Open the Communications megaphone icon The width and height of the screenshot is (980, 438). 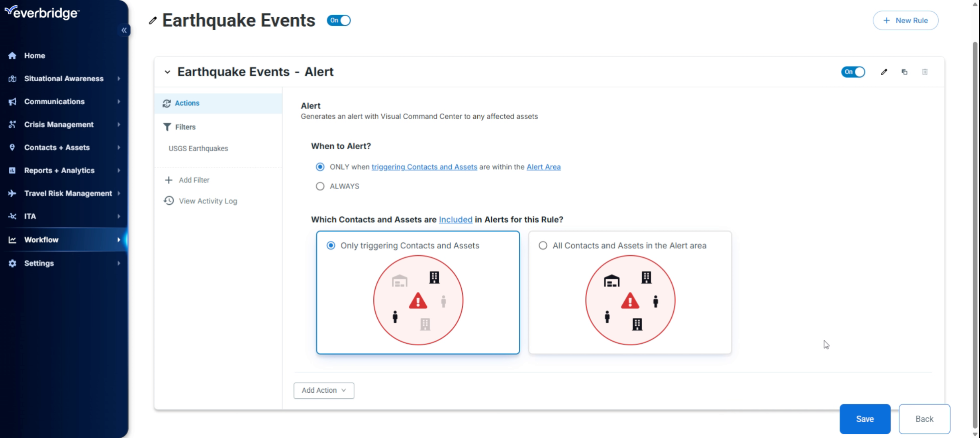[13, 101]
